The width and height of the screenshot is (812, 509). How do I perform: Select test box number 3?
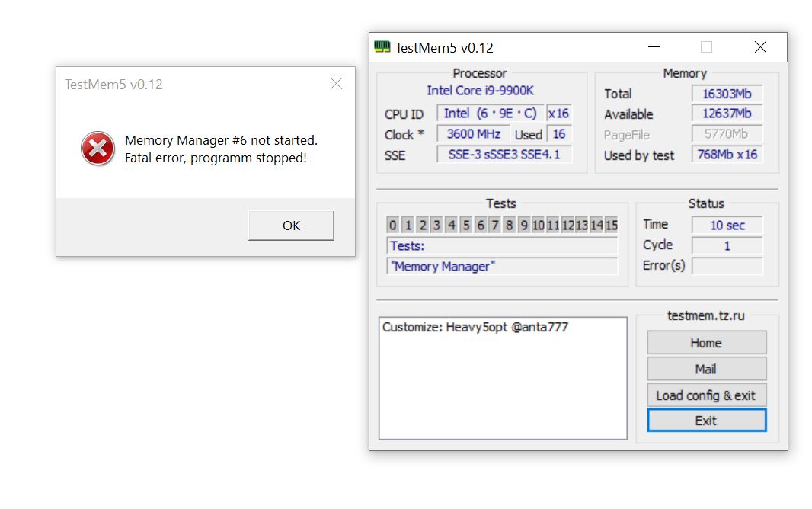point(436,225)
